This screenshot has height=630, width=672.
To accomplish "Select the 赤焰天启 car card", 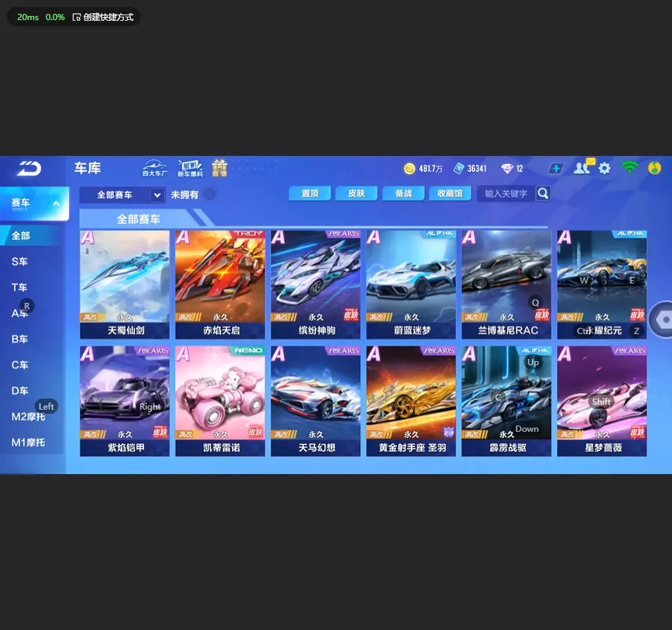I will [220, 285].
